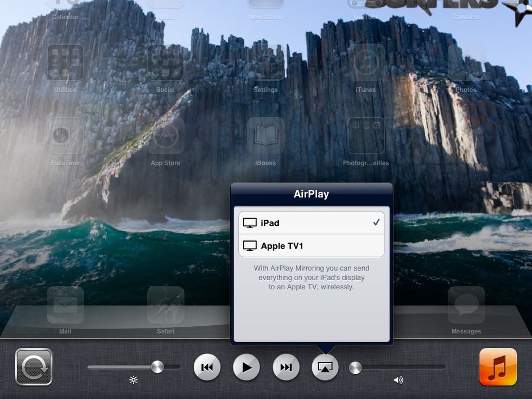Open the Social folder
Screen dimensions: 532x399
[x=166, y=62]
